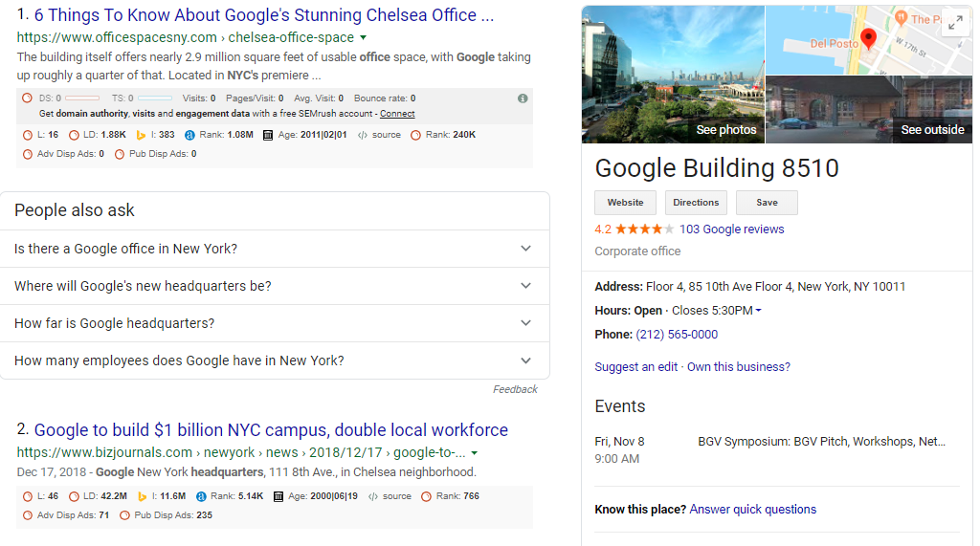This screenshot has height=546, width=980.
Task: Click the "Corporate office" category text
Action: pos(637,251)
